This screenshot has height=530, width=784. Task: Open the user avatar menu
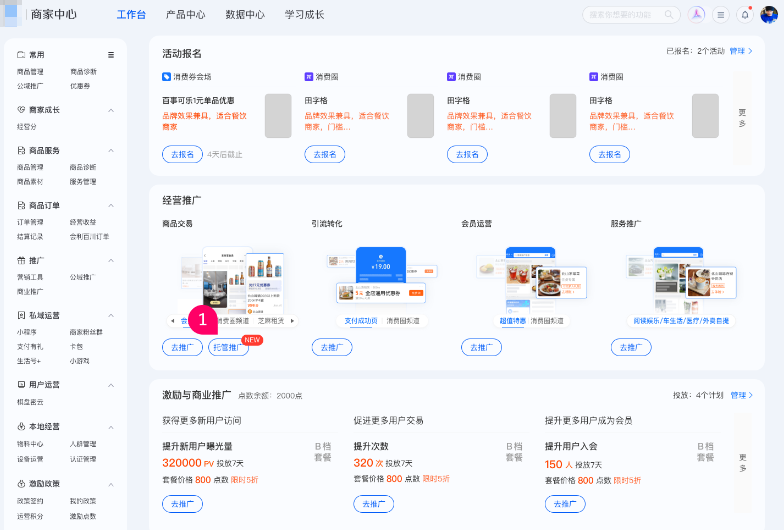pos(769,14)
